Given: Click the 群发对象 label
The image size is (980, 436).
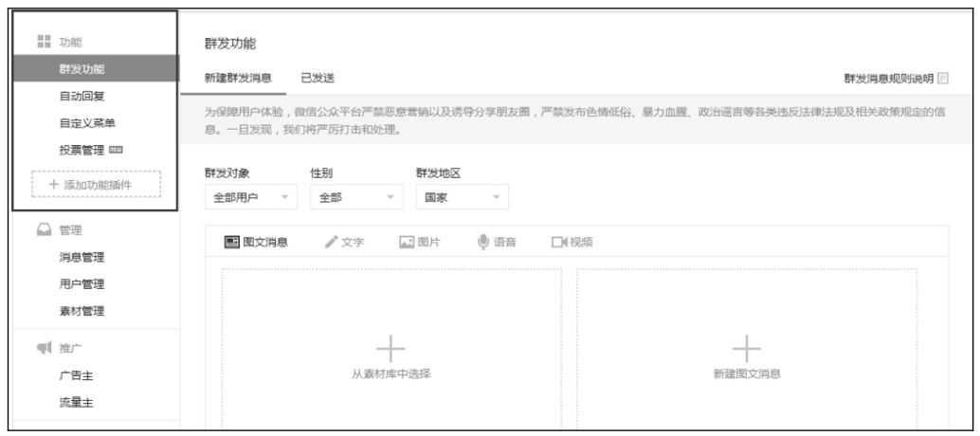Looking at the screenshot, I should pyautogui.click(x=227, y=173).
